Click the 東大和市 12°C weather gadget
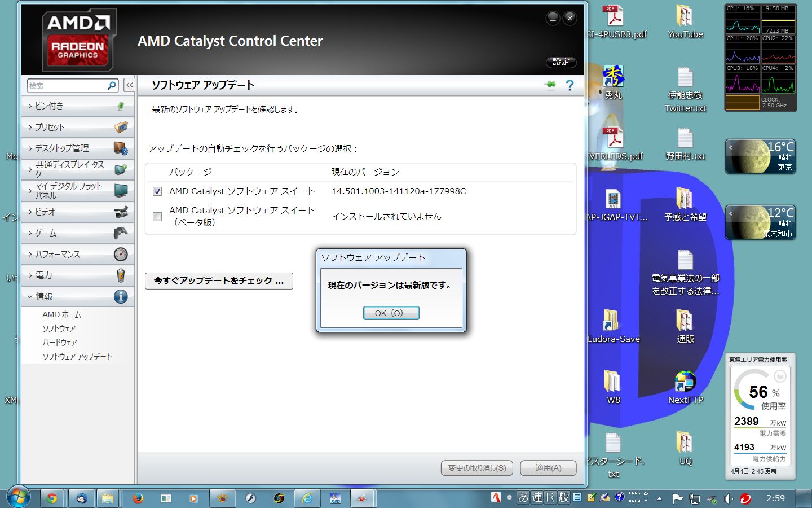This screenshot has width=812, height=508. click(761, 222)
